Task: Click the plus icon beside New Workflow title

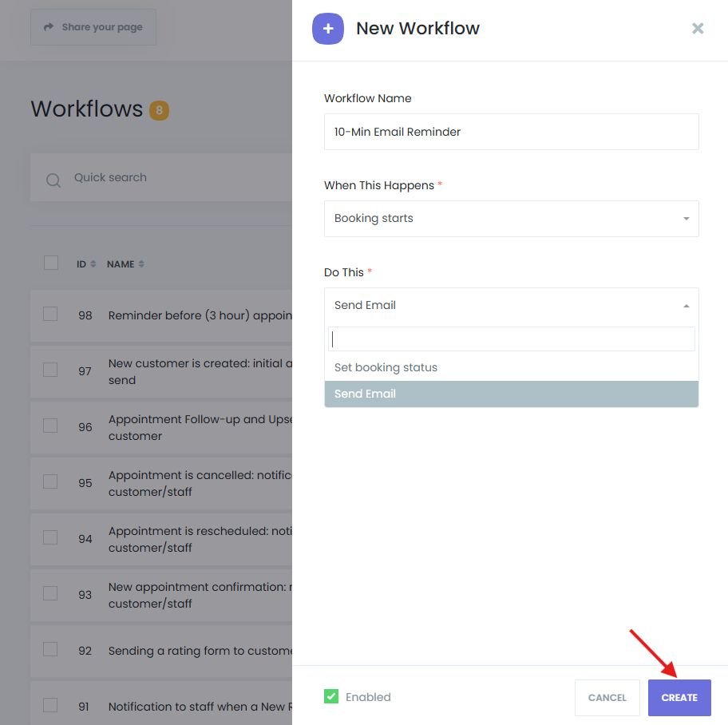Action: click(x=328, y=28)
